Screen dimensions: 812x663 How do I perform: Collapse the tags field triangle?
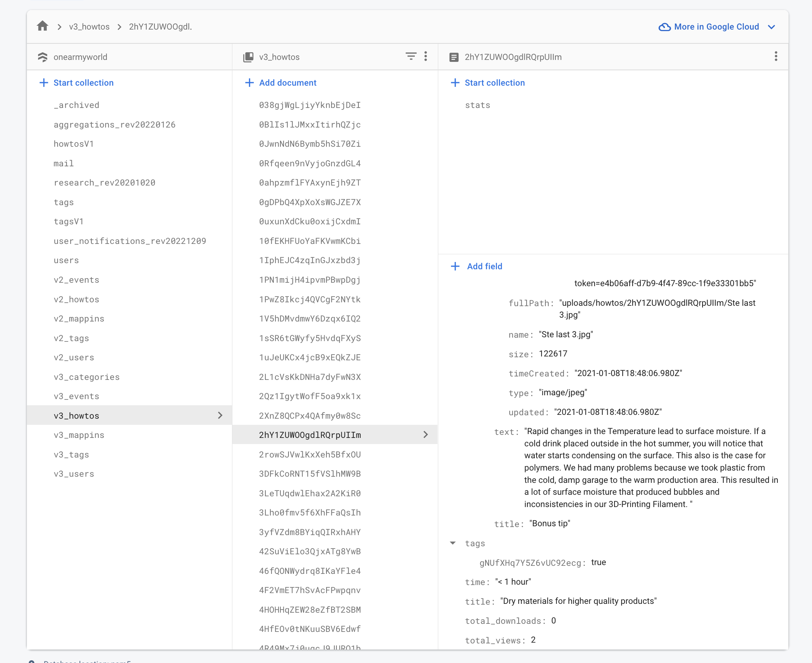tap(453, 543)
